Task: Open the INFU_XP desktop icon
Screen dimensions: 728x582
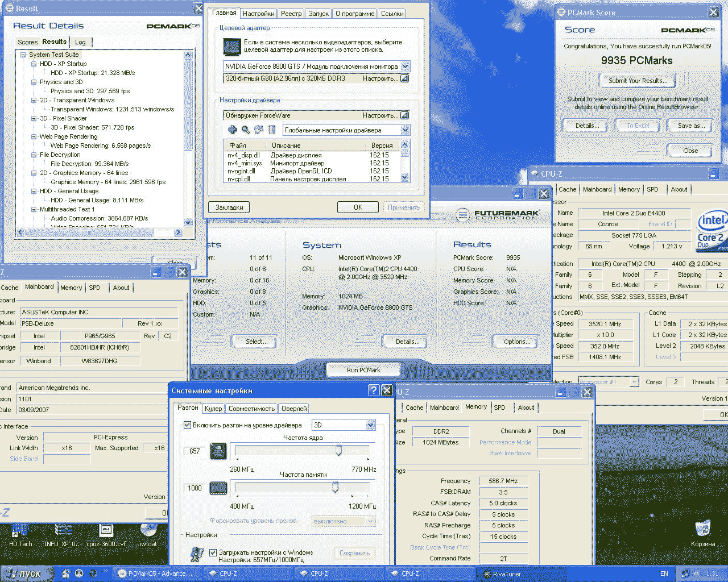Action: 63,535
